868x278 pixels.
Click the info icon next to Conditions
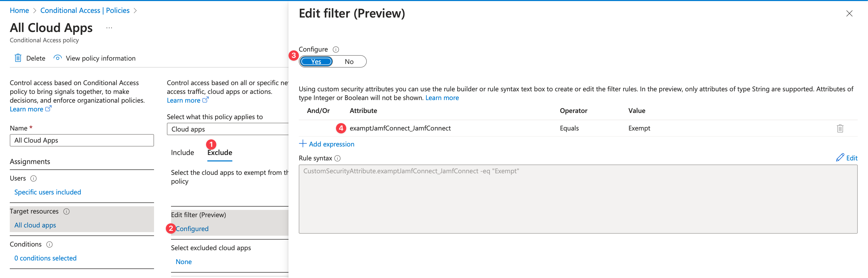tap(49, 244)
